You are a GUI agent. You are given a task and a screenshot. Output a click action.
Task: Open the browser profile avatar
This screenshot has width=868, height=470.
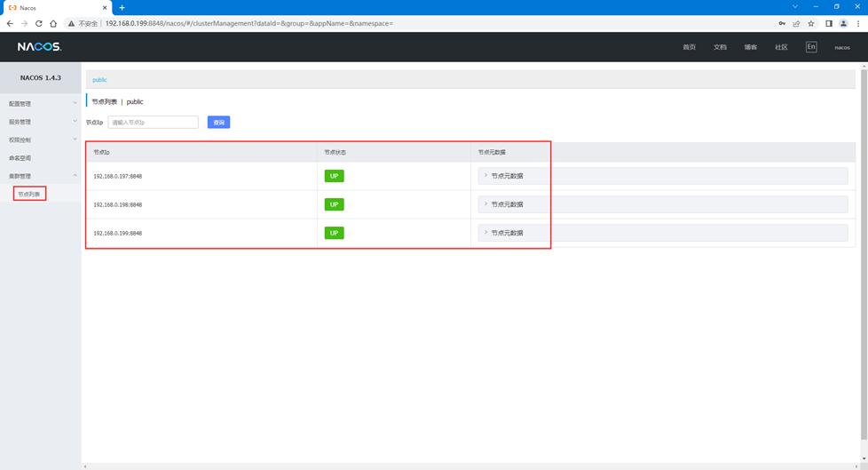843,23
